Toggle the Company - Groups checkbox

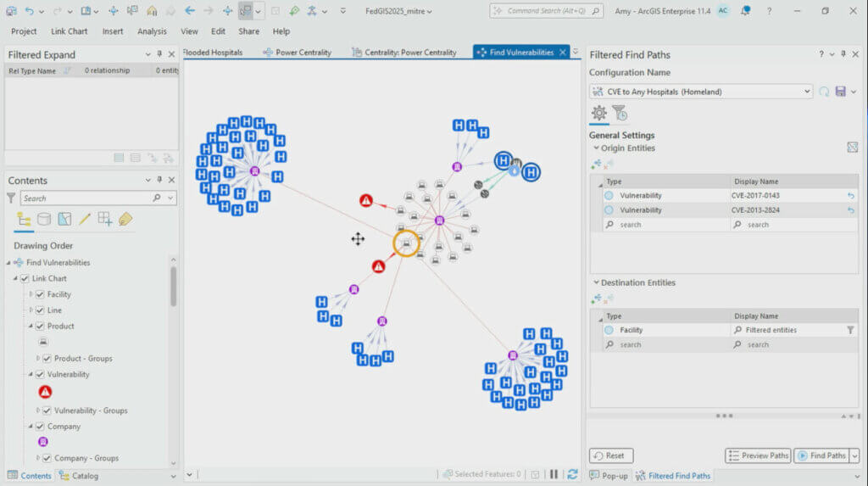[x=47, y=458]
